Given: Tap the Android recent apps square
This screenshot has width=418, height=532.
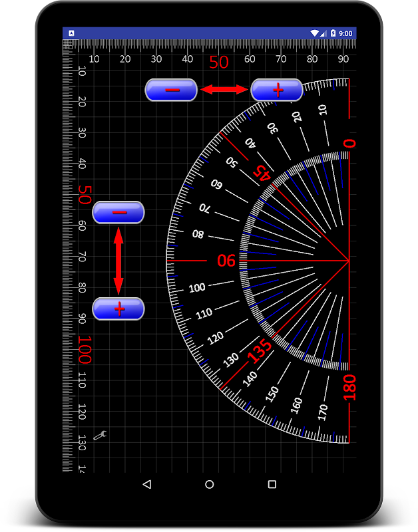Looking at the screenshot, I should (272, 484).
